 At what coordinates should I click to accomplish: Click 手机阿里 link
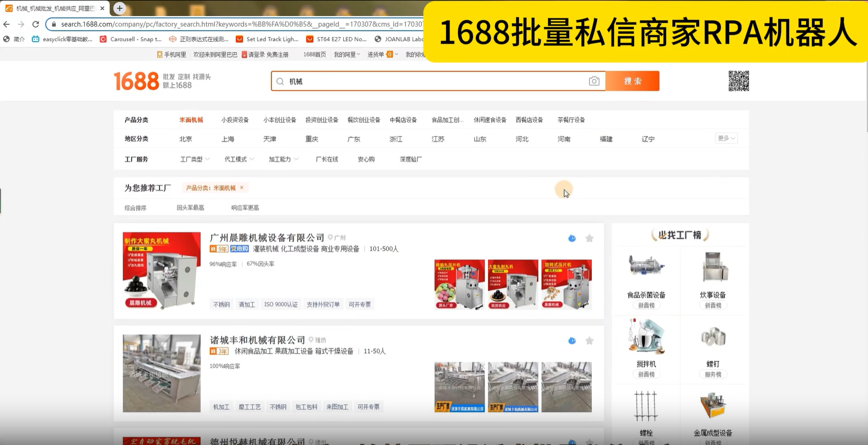click(172, 54)
